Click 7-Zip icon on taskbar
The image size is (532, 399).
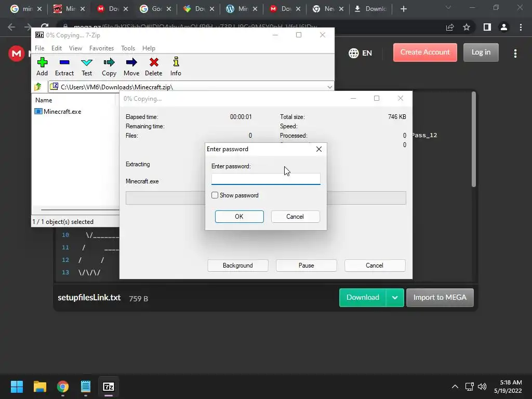[109, 387]
